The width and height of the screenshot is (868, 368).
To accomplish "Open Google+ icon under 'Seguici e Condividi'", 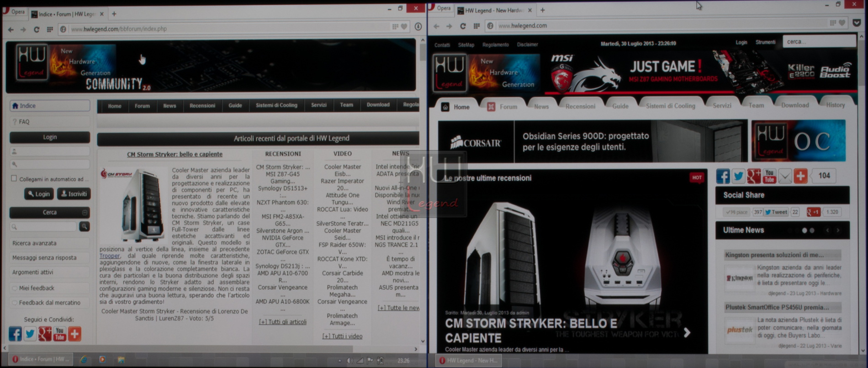I will 45,334.
